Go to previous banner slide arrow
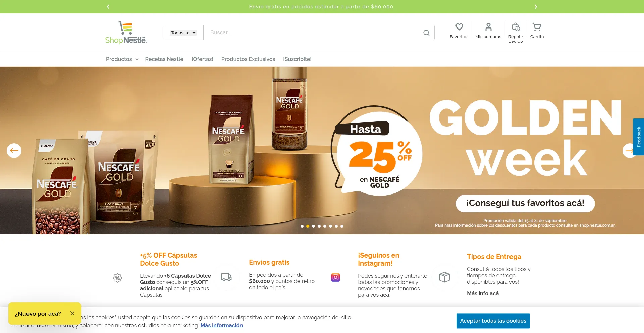The width and height of the screenshot is (644, 333). click(14, 151)
